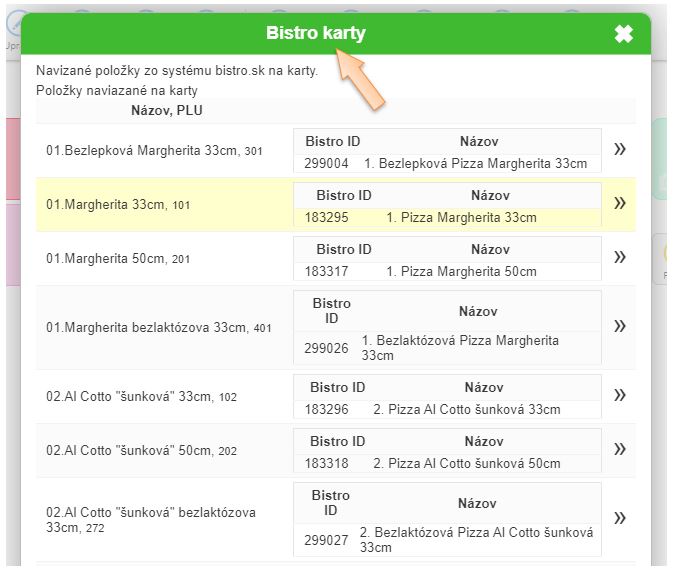Select the highlighted 01.Margherita 33cm, 101 item

click(118, 204)
